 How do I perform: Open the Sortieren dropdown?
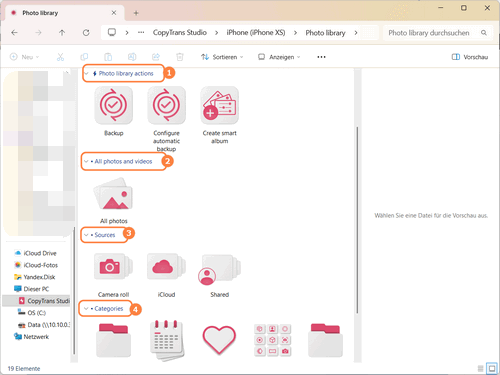222,57
